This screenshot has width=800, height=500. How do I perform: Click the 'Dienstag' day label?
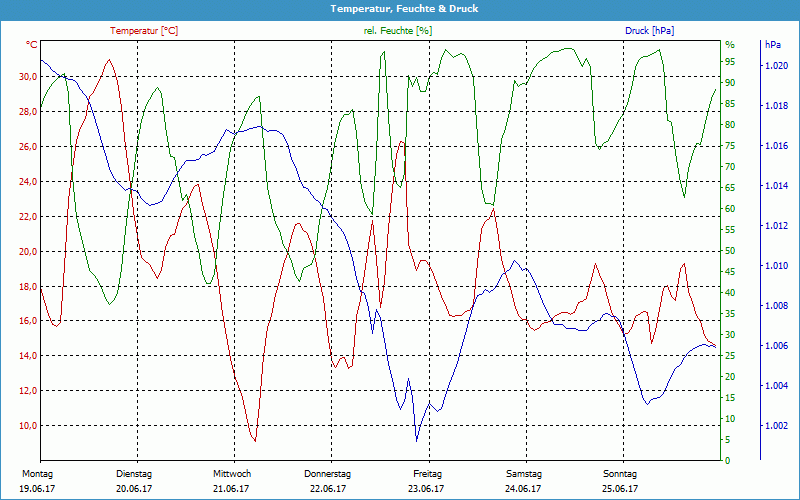click(134, 474)
